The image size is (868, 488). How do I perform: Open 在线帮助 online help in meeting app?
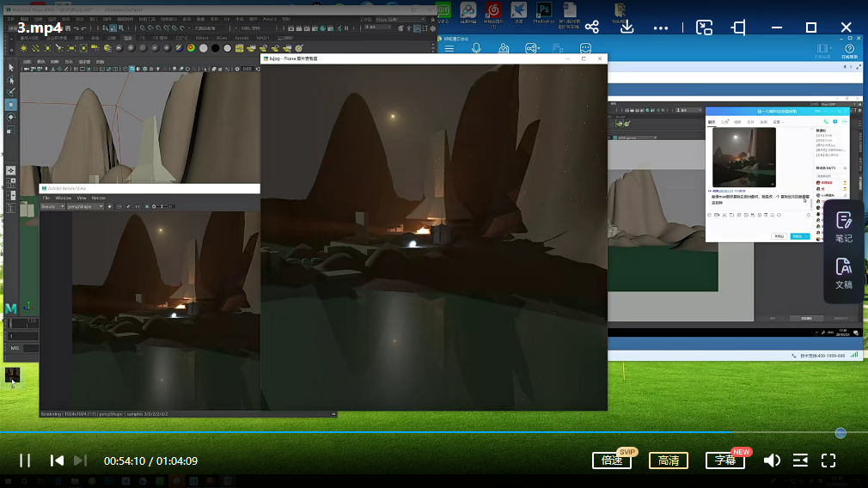click(x=850, y=52)
